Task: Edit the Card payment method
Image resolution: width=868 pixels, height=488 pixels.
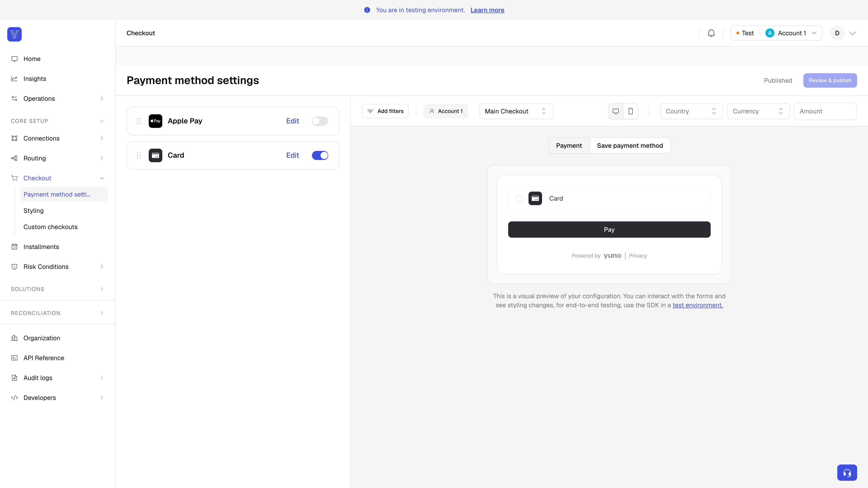Action: [x=292, y=155]
